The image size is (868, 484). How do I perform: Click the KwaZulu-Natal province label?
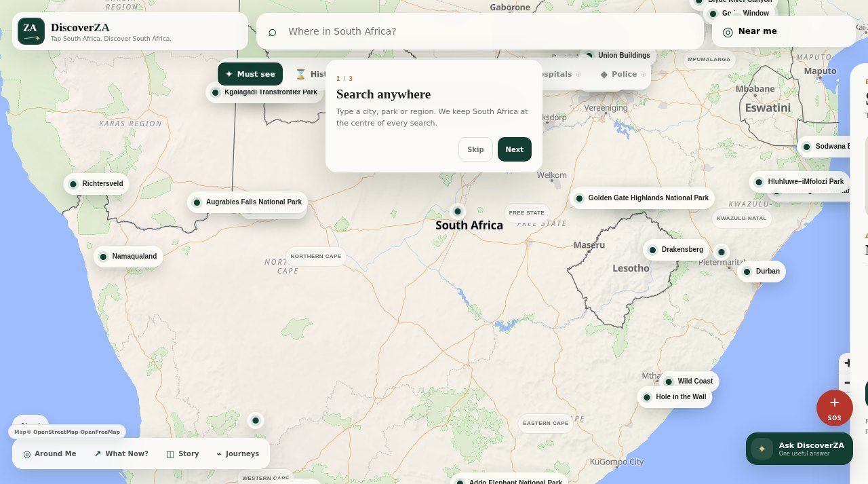tap(742, 218)
